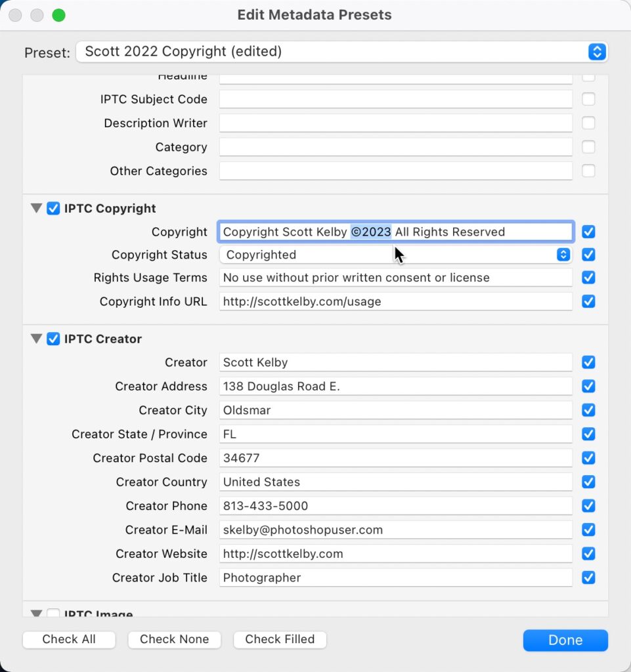Click the Check All button
This screenshot has width=631, height=672.
click(69, 639)
